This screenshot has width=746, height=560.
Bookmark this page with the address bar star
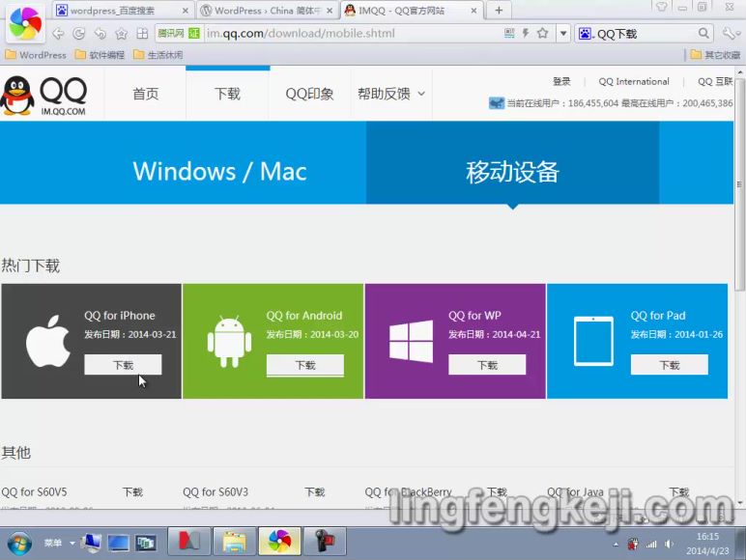542,33
